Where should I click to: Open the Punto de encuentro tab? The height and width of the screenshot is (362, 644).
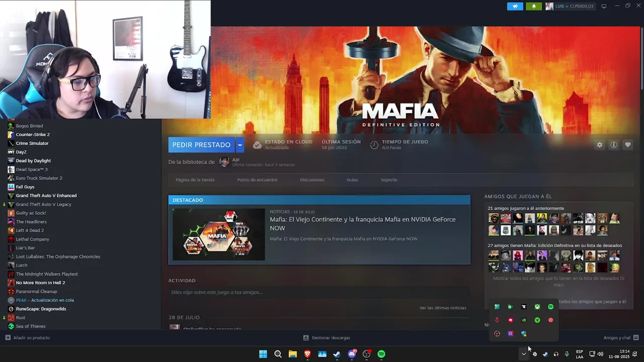(257, 179)
